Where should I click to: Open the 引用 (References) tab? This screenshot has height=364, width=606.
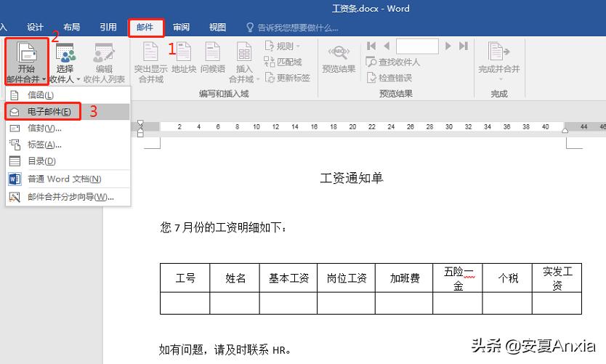click(108, 27)
